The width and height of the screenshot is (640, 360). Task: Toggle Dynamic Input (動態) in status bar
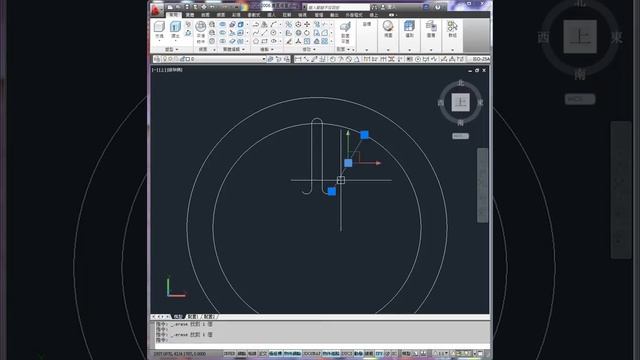pyautogui.click(x=358, y=353)
